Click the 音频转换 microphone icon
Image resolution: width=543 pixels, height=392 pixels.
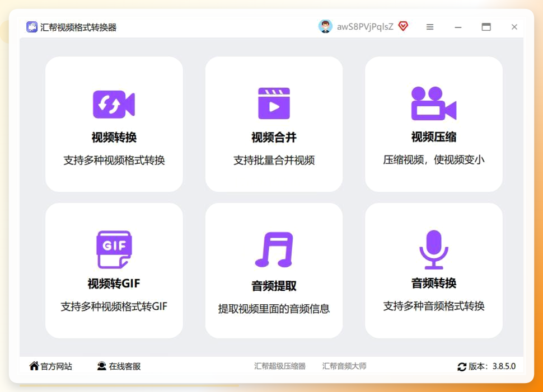tap(434, 249)
